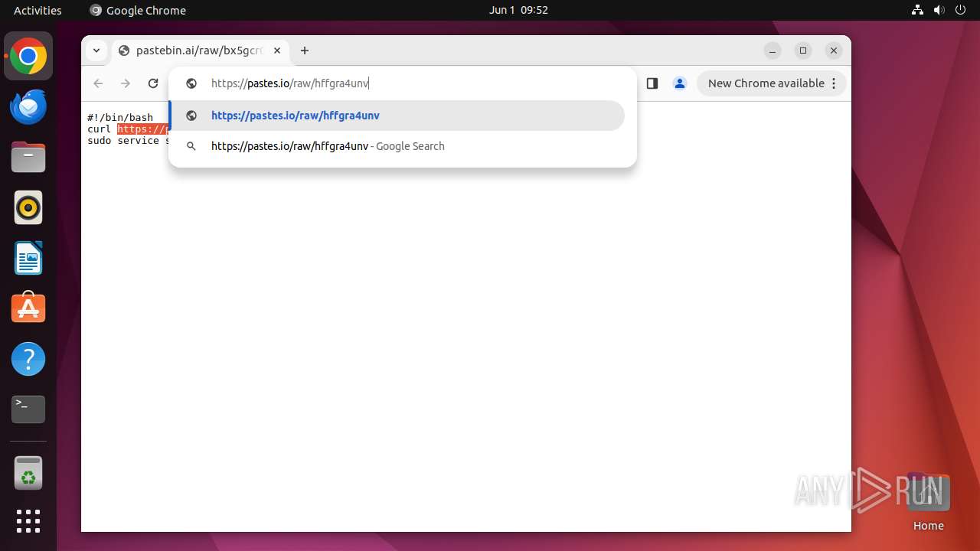Open the Google Chrome app menu in top bar
The image size is (980, 551).
tap(139, 10)
